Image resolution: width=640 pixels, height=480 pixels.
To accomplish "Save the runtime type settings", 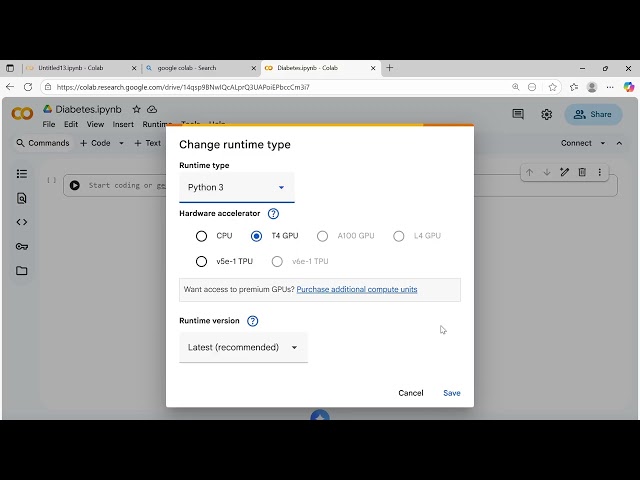I will tap(452, 393).
